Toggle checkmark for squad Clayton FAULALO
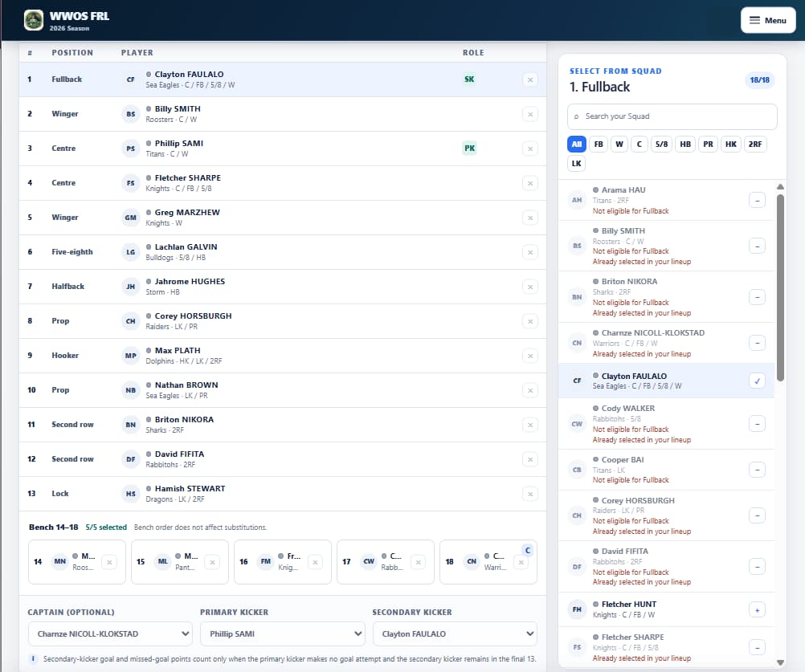 [x=758, y=381]
